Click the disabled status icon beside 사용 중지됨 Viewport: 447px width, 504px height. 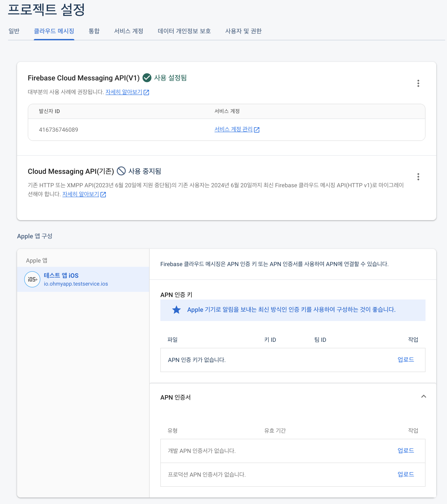121,171
